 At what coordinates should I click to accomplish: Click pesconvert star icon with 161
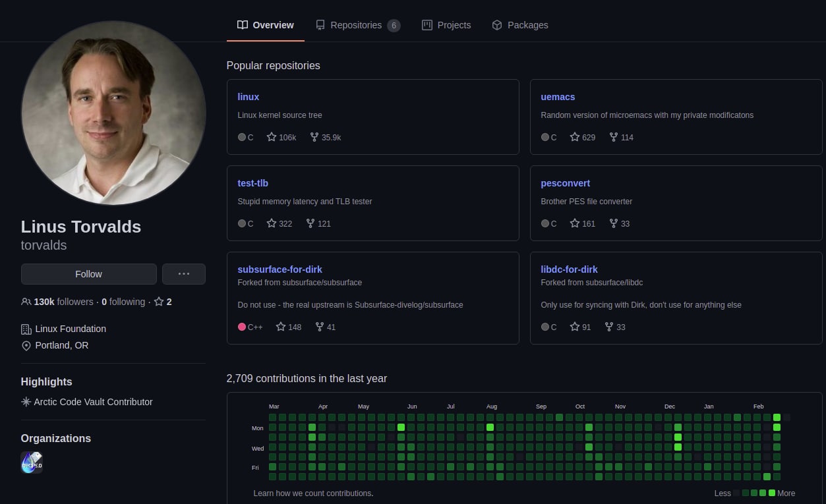(575, 223)
